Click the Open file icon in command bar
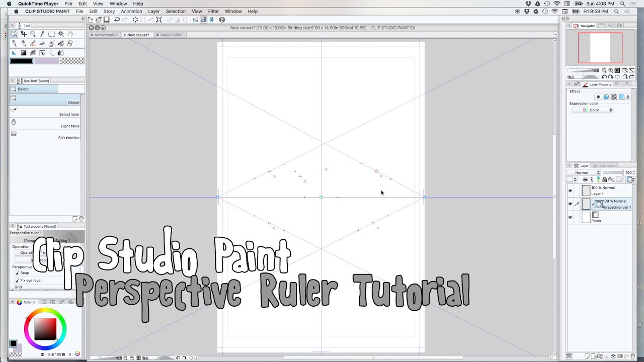The height and width of the screenshot is (362, 644). [99, 20]
